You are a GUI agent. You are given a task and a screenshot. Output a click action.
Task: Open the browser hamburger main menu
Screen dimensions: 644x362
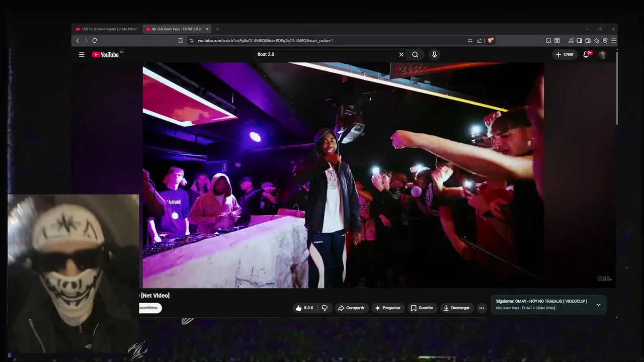(613, 40)
